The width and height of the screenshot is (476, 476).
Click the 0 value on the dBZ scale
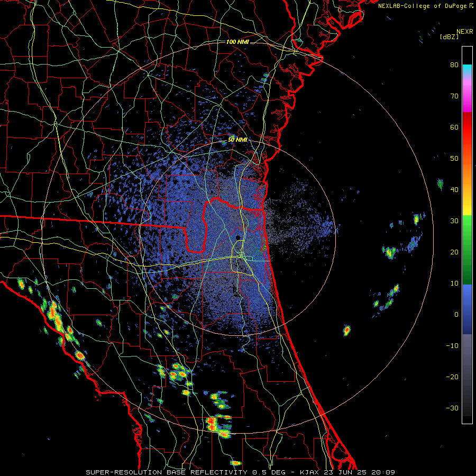coord(456,315)
